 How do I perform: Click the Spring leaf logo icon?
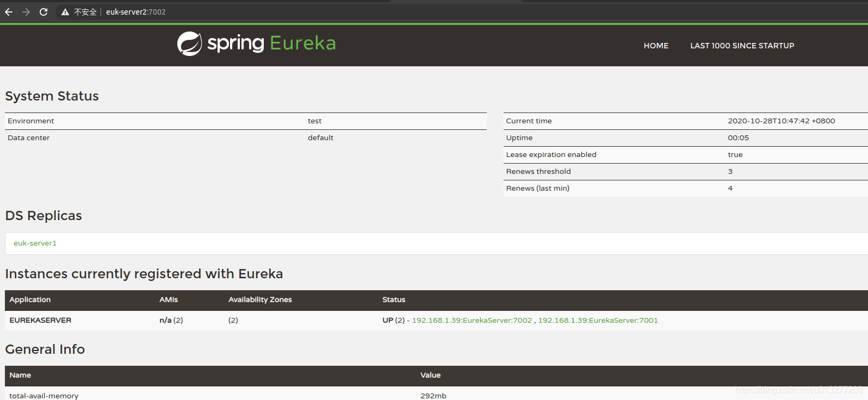(x=189, y=43)
